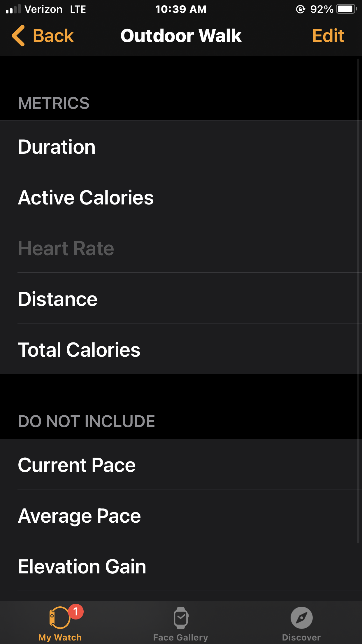Open the Discover compass icon
The height and width of the screenshot is (644, 362).
click(301, 618)
